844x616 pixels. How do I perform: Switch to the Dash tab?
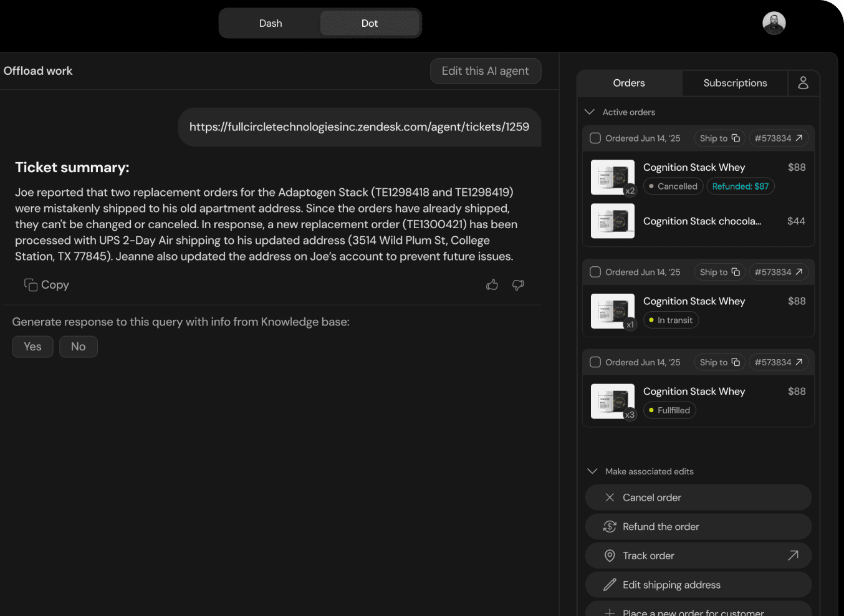[x=271, y=23]
